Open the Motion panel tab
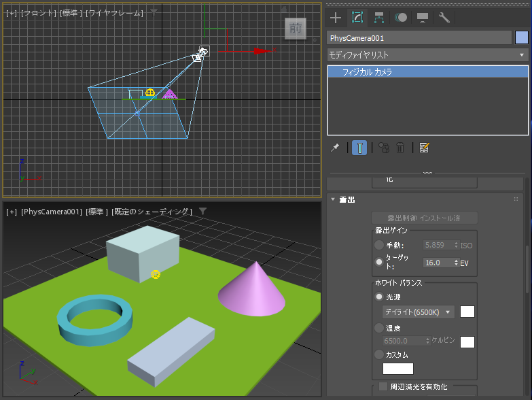532x400 pixels. click(x=401, y=17)
